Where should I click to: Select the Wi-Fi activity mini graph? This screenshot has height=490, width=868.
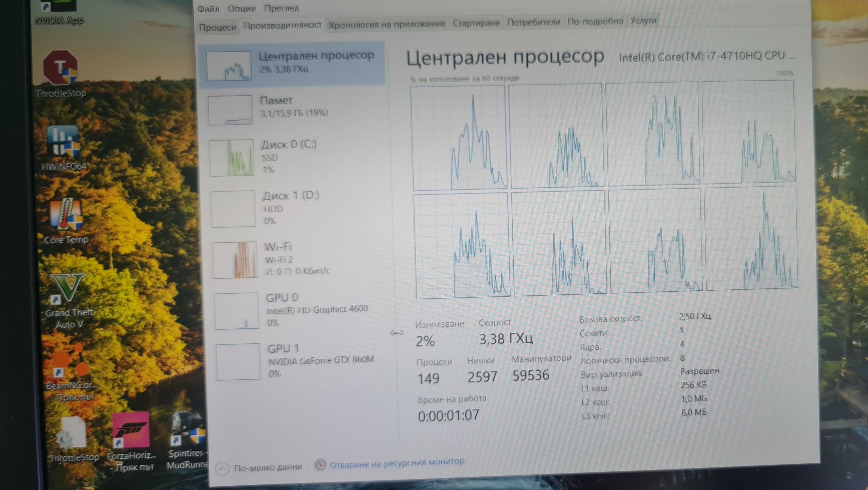(235, 260)
